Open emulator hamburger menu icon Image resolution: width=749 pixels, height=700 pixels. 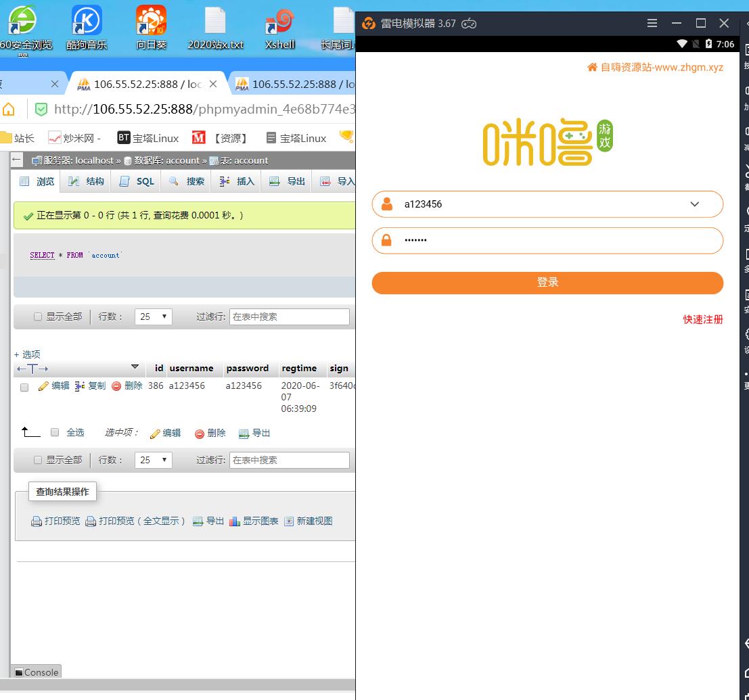[x=652, y=23]
